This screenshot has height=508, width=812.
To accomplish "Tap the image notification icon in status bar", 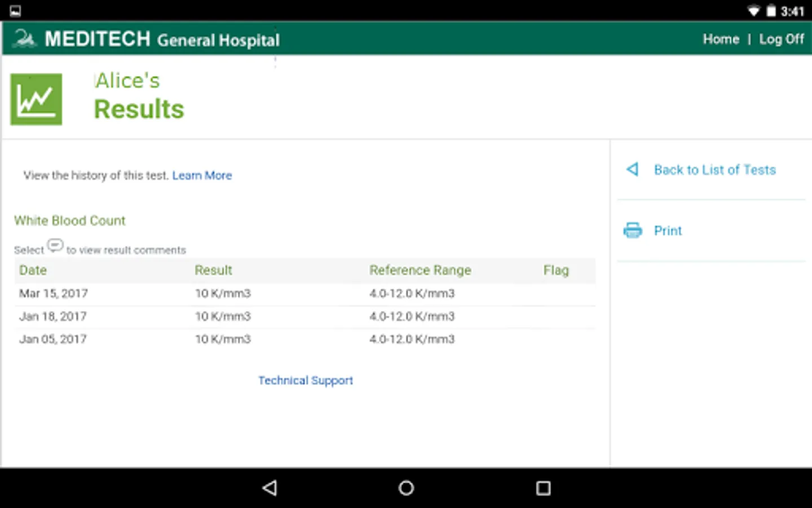I will tap(15, 11).
